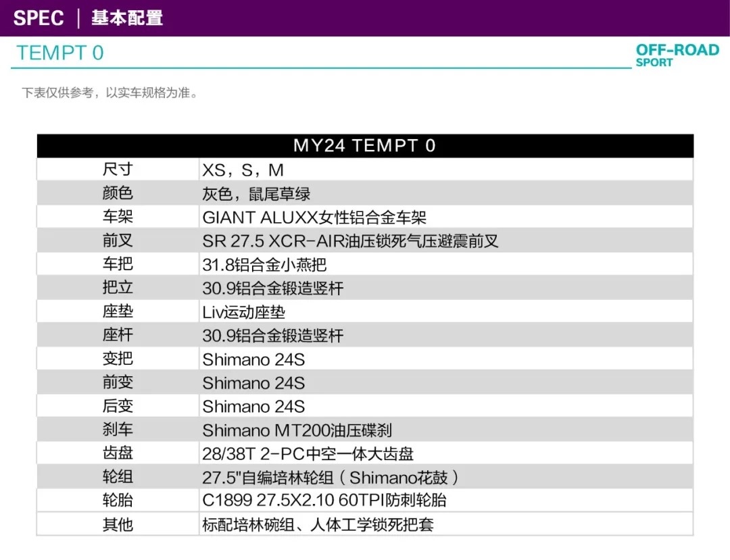Select Shimano 24S in the 前变 row
This screenshot has height=560, width=730.
(253, 383)
